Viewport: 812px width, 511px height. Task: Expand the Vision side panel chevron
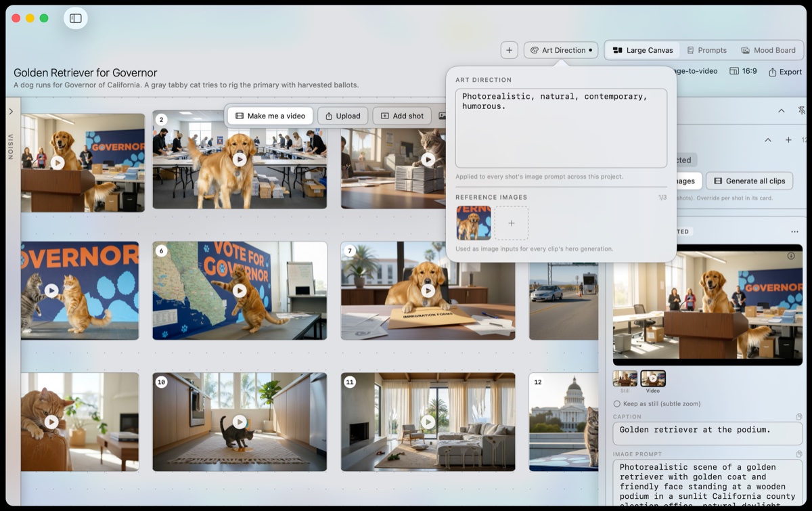coord(11,112)
